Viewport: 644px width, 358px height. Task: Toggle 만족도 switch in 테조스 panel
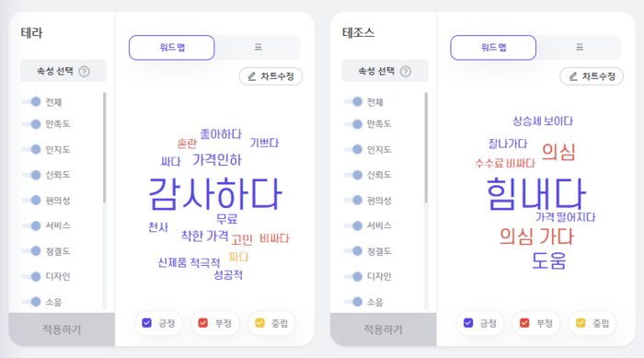pos(353,123)
